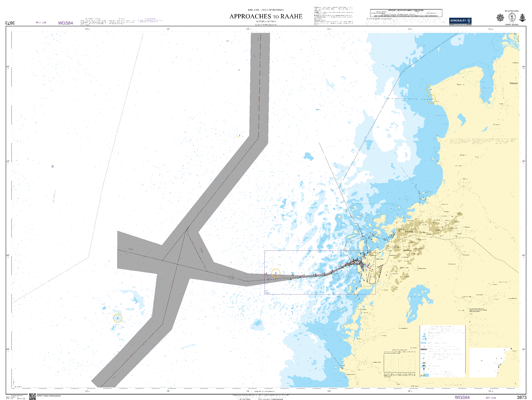Click the FINLAND GULF OF BOTHNIA heading
Viewport: 532px width, 400px height.
(266, 10)
